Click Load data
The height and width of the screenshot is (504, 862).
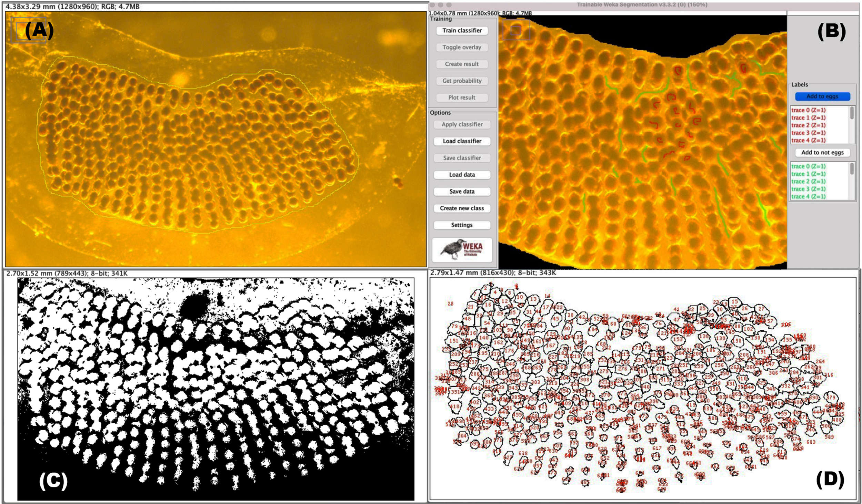click(x=462, y=175)
